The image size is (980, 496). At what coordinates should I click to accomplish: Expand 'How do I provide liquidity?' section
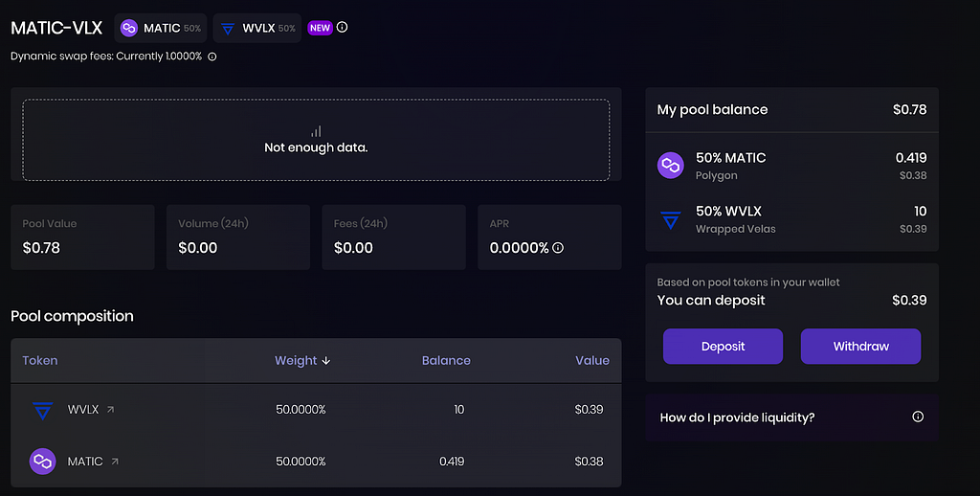click(791, 417)
